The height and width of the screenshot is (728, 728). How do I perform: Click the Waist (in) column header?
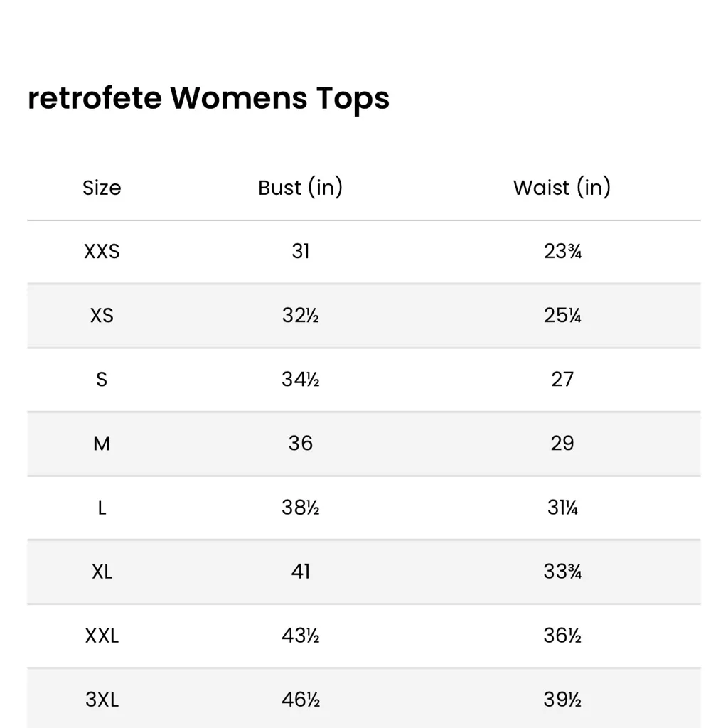click(x=562, y=188)
